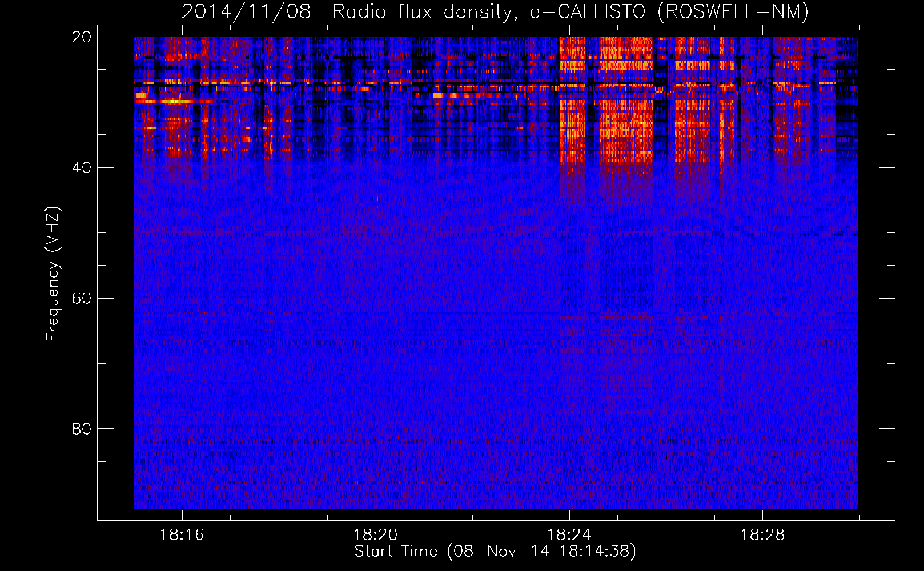Click the '20' frequency tick label
This screenshot has height=571, width=924.
pos(82,37)
